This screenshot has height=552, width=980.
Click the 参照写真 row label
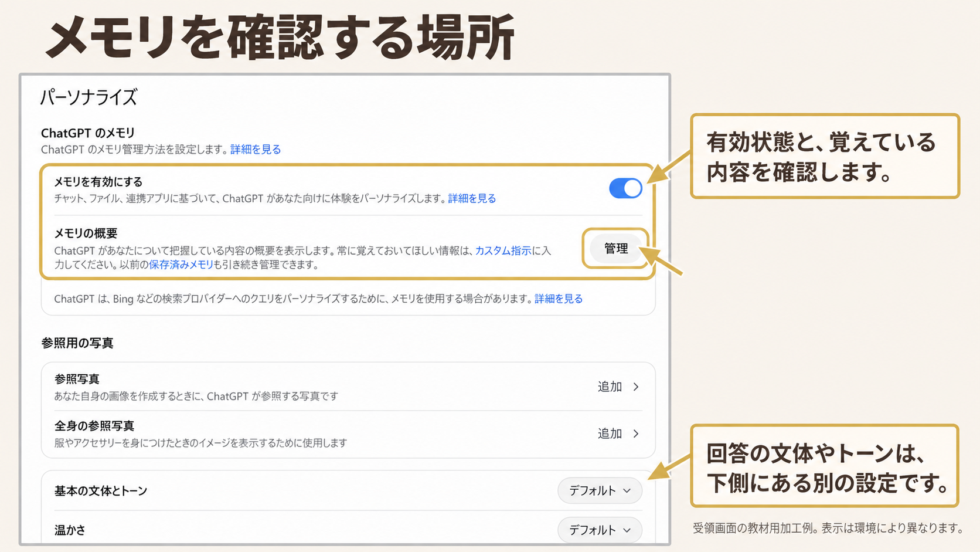(x=77, y=379)
